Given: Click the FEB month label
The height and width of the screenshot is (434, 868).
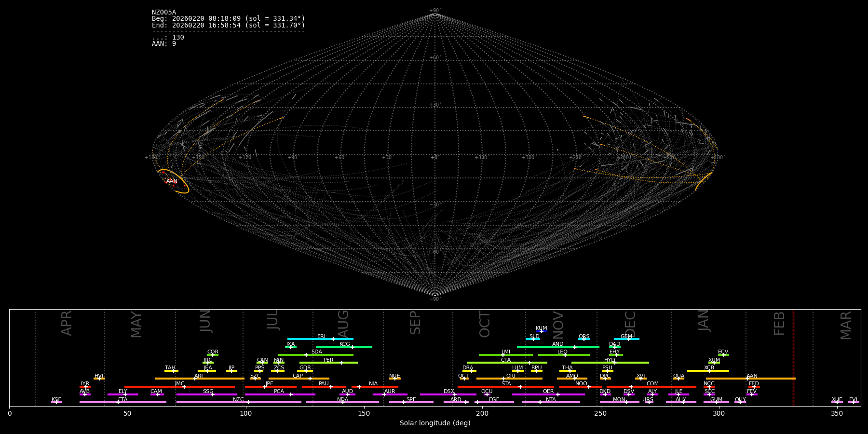Looking at the screenshot, I should (x=779, y=324).
